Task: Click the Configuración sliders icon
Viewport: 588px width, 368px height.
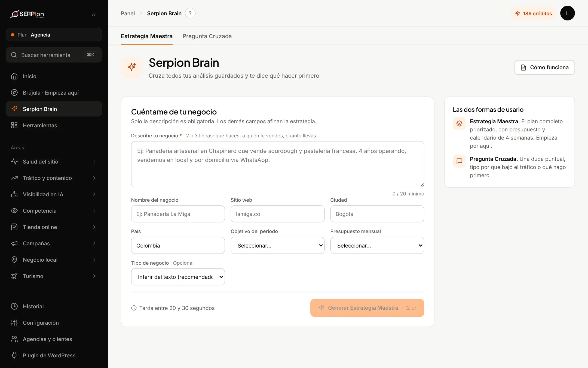Action: 14,322
